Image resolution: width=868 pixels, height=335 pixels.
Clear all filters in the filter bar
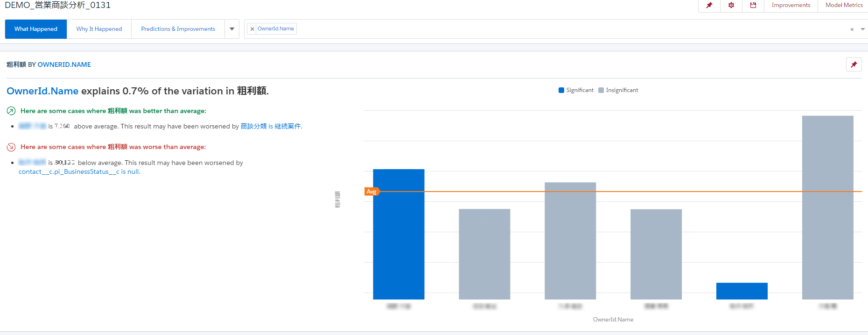(852, 29)
